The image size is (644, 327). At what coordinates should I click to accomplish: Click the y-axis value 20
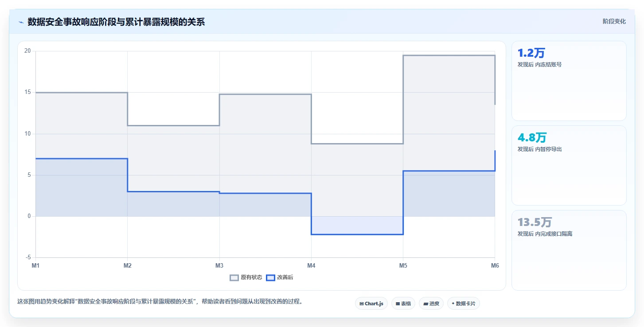tap(27, 51)
